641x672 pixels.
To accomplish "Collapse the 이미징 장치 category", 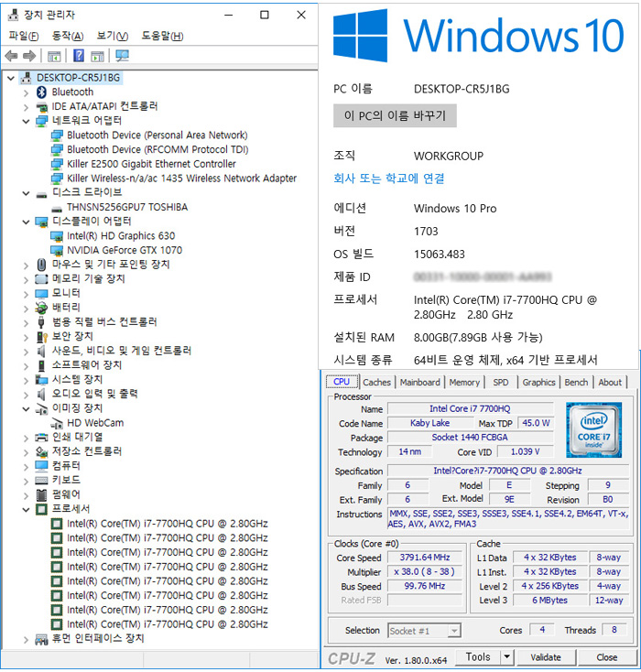I will tap(27, 409).
